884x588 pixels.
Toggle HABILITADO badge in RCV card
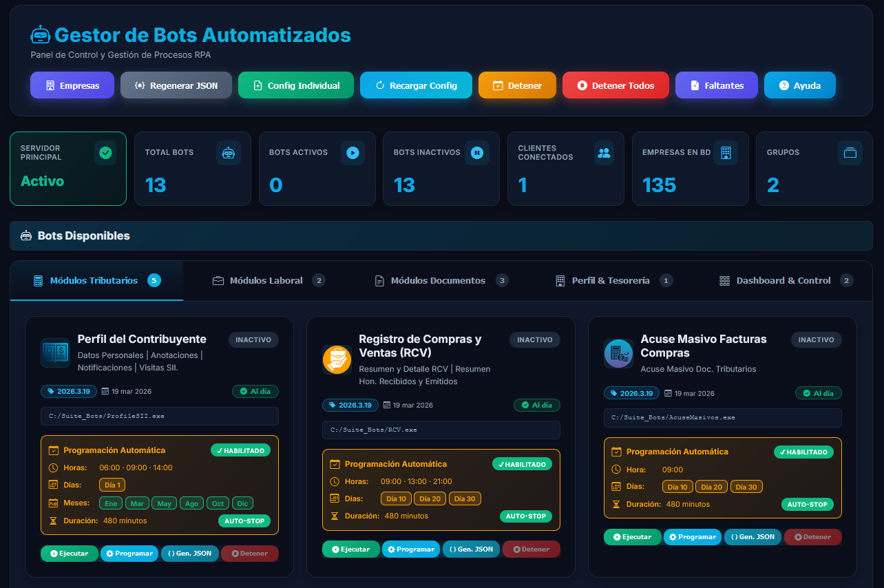(x=522, y=464)
